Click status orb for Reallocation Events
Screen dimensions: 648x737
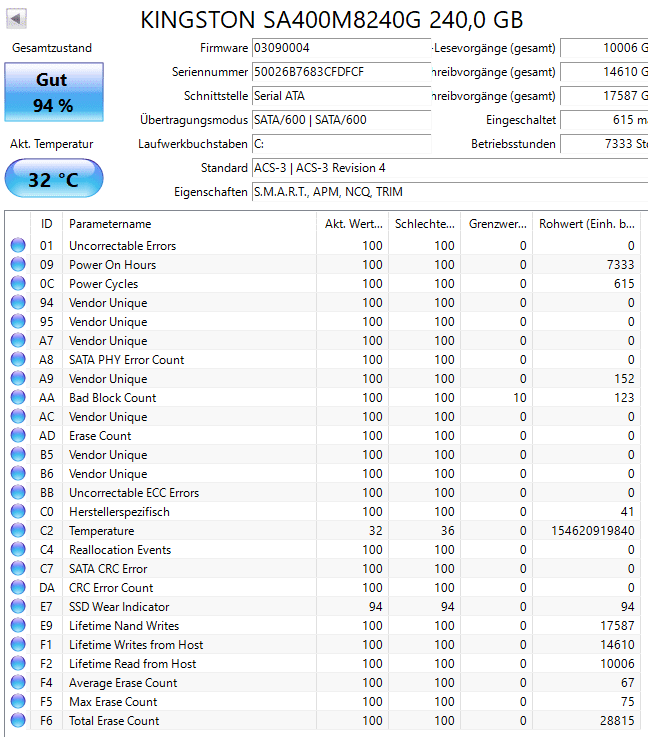tap(18, 549)
